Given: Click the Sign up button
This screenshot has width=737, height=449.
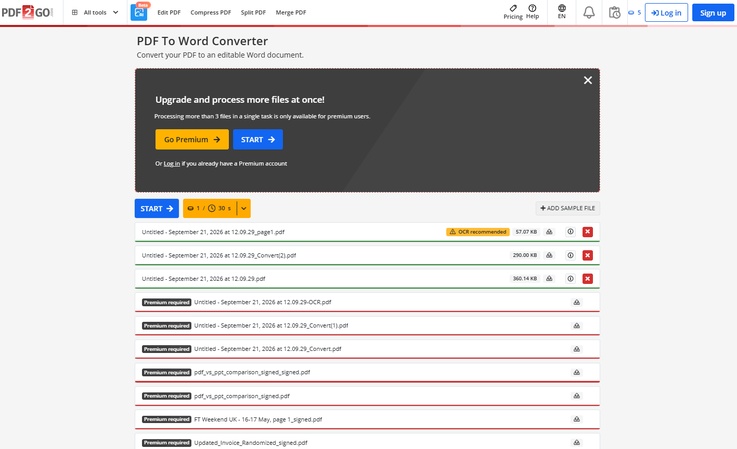Looking at the screenshot, I should [713, 13].
